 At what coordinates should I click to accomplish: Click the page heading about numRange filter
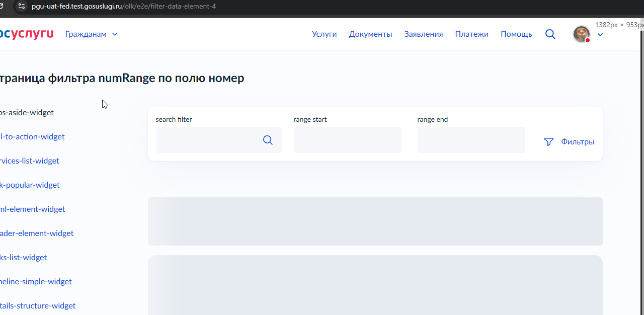122,78
